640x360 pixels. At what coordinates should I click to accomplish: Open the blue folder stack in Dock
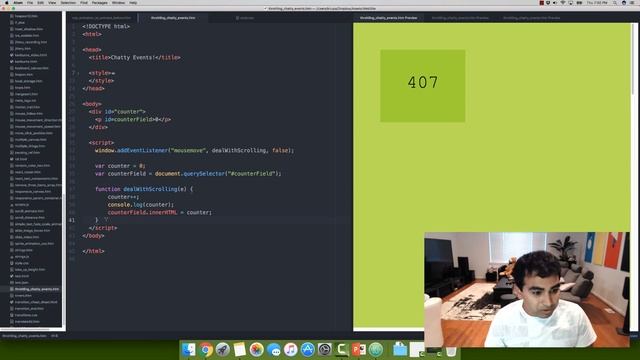400,349
